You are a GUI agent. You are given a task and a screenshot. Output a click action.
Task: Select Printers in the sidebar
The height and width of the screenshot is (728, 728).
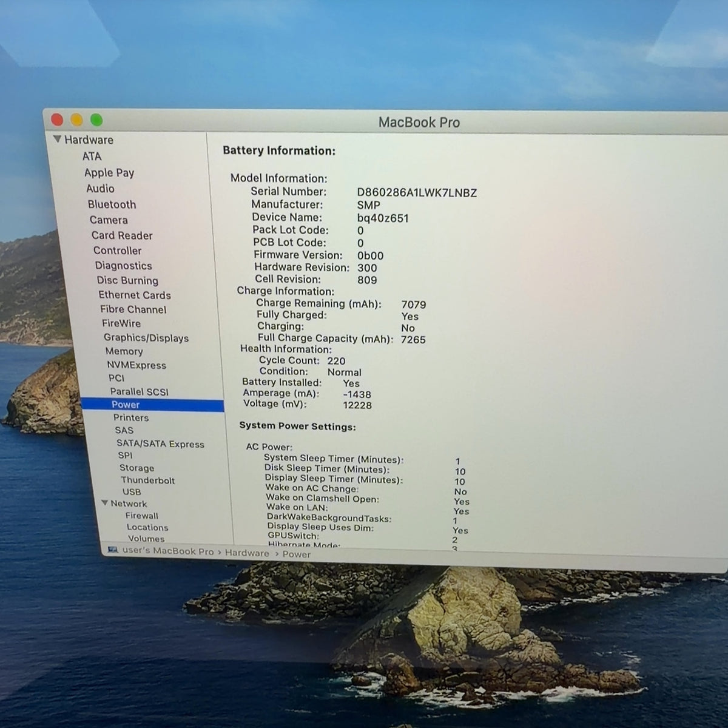pos(131,417)
